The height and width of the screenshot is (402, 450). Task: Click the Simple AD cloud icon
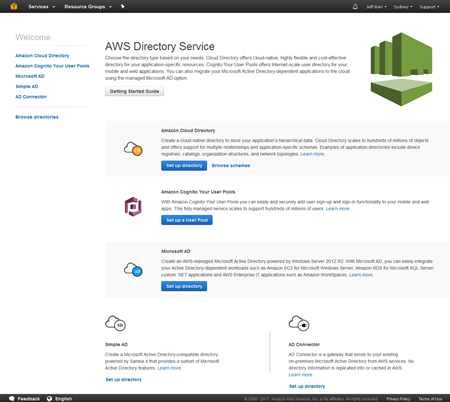[115, 323]
